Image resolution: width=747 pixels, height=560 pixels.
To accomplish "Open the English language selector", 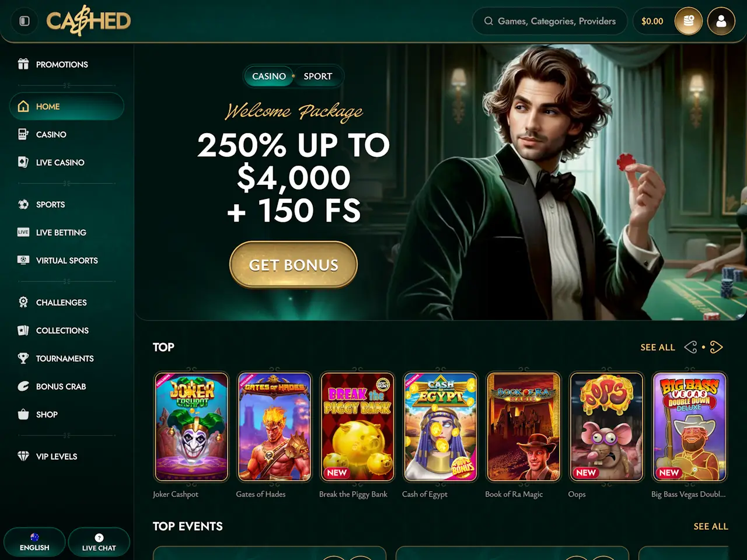I will click(34, 542).
